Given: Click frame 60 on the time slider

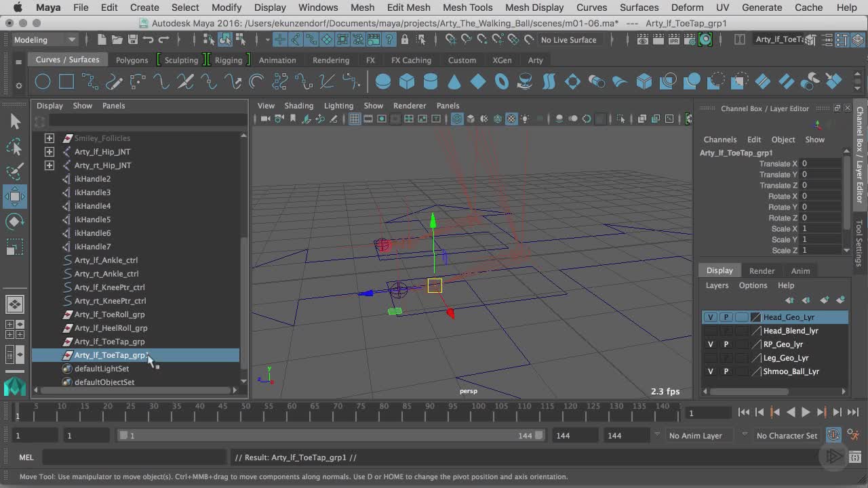Looking at the screenshot, I should 292,411.
